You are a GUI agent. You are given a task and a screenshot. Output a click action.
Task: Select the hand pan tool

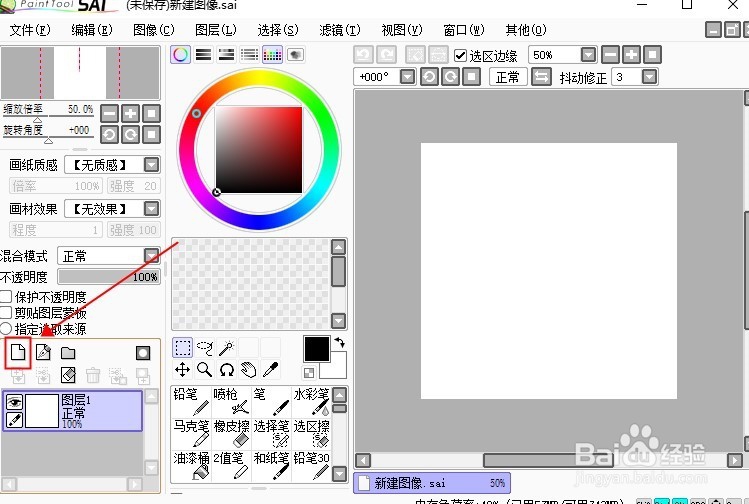tap(248, 369)
